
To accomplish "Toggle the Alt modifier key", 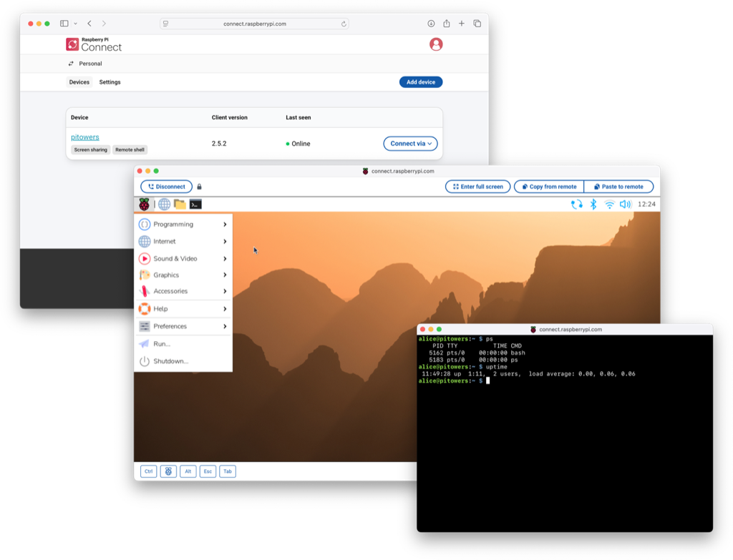I will tap(188, 471).
